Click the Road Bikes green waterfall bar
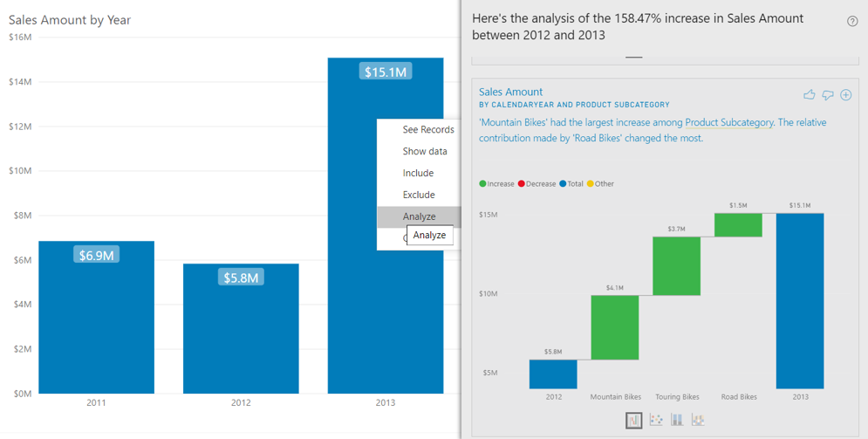 click(738, 225)
